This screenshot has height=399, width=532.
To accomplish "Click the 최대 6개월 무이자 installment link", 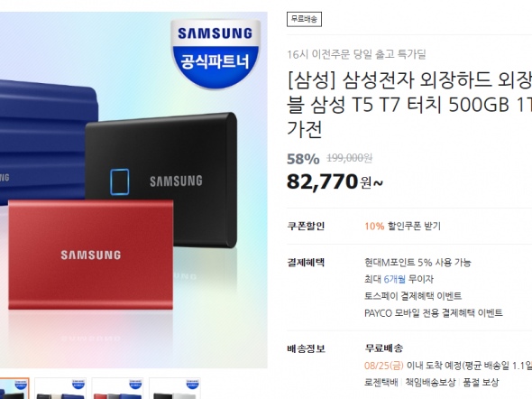I will (399, 279).
